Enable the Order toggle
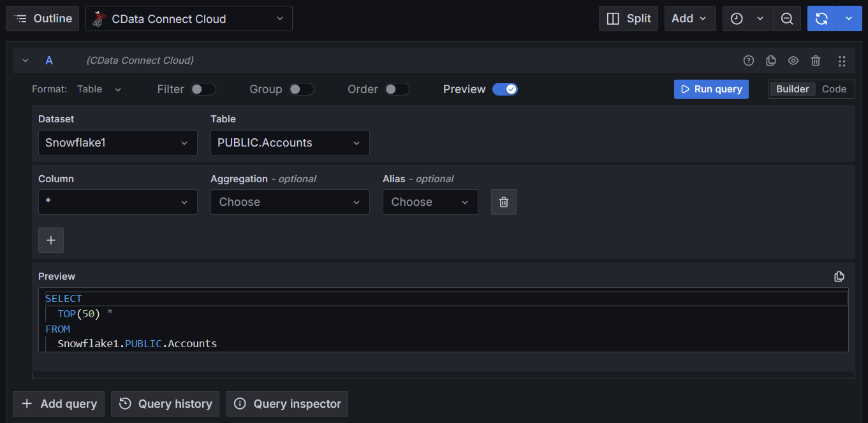The image size is (868, 423). pos(397,89)
